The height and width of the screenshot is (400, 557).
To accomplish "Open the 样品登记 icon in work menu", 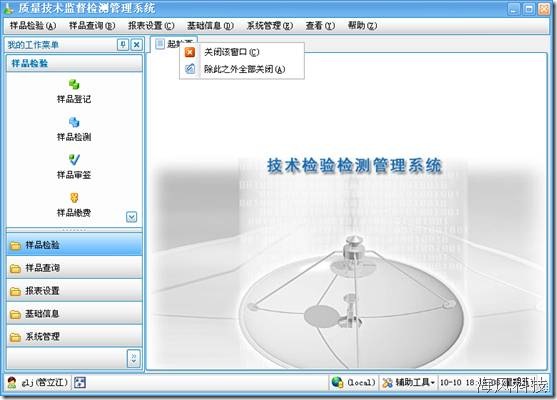I will click(74, 85).
